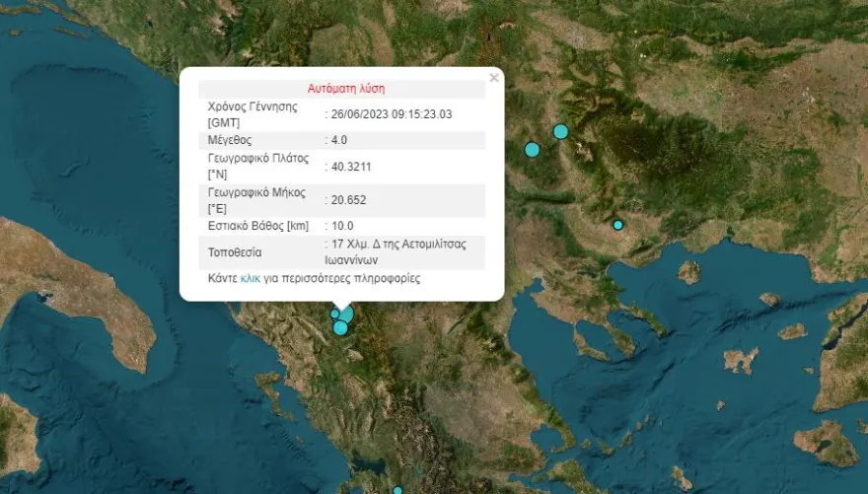Select the small marker left of the largest epicenter circle

[x=335, y=315]
